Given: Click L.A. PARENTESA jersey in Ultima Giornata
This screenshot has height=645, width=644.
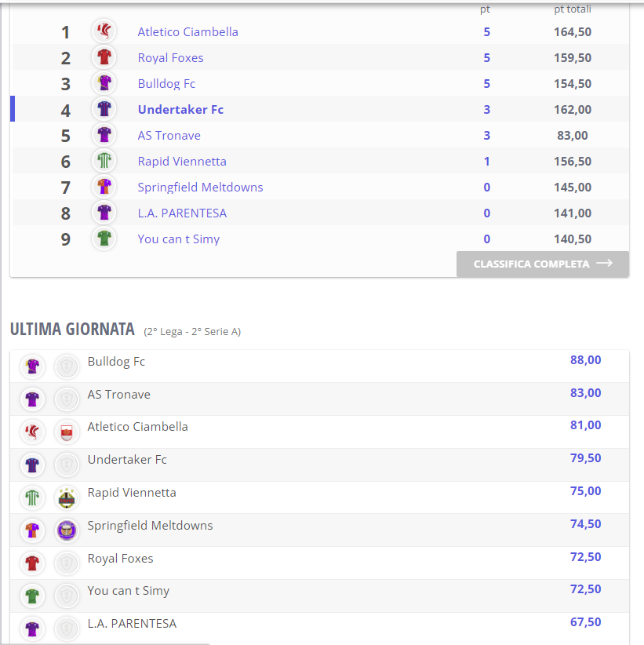Looking at the screenshot, I should 32,629.
